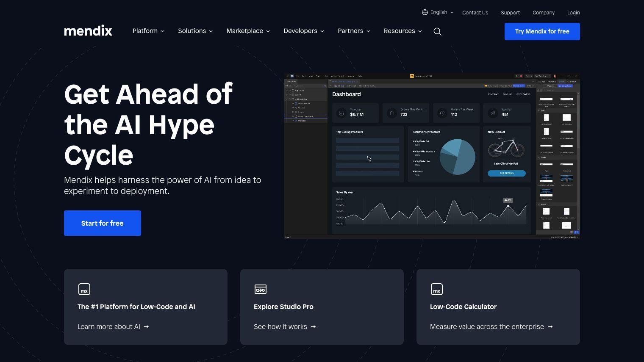Click the Try Mendix for free button

tap(542, 31)
